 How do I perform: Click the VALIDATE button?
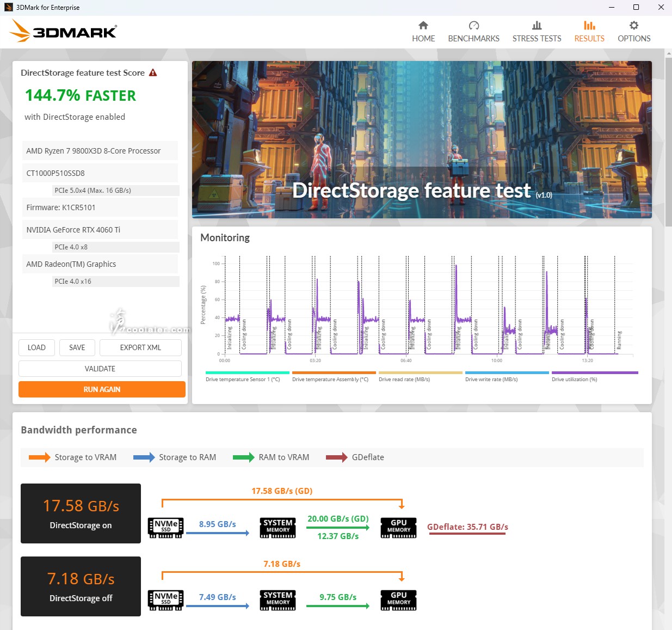pos(100,369)
